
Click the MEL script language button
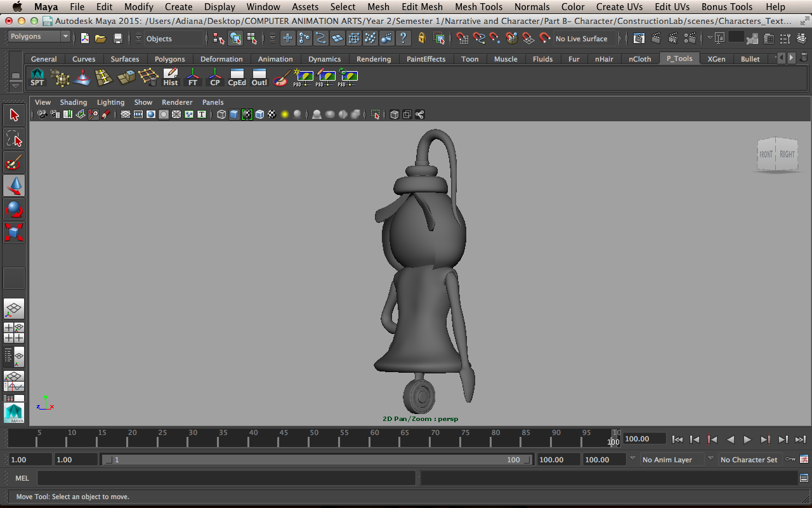tap(22, 478)
